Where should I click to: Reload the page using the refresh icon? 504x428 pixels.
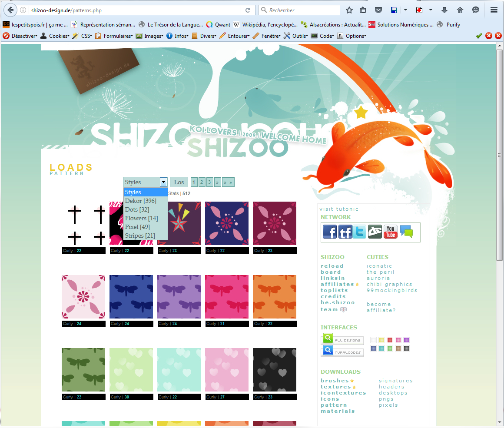click(x=248, y=10)
